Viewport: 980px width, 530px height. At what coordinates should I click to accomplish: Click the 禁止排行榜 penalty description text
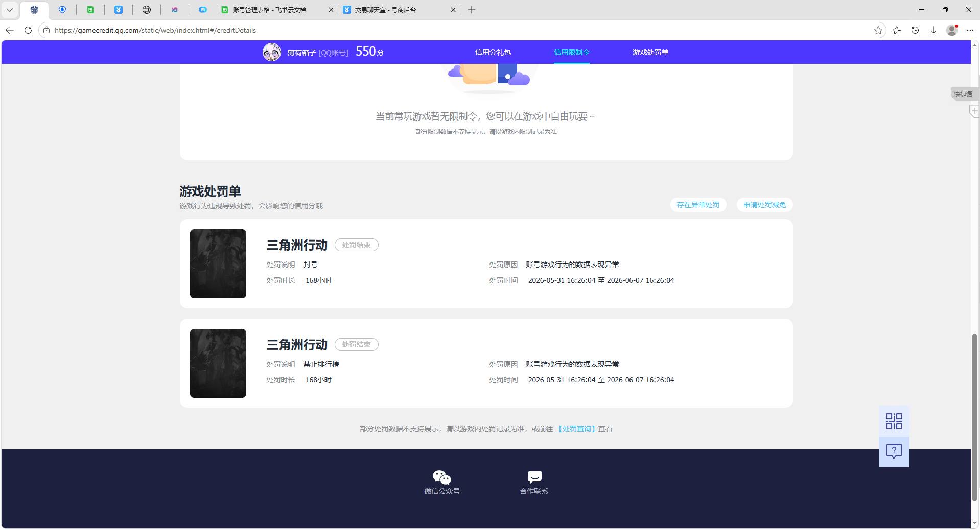(x=321, y=364)
